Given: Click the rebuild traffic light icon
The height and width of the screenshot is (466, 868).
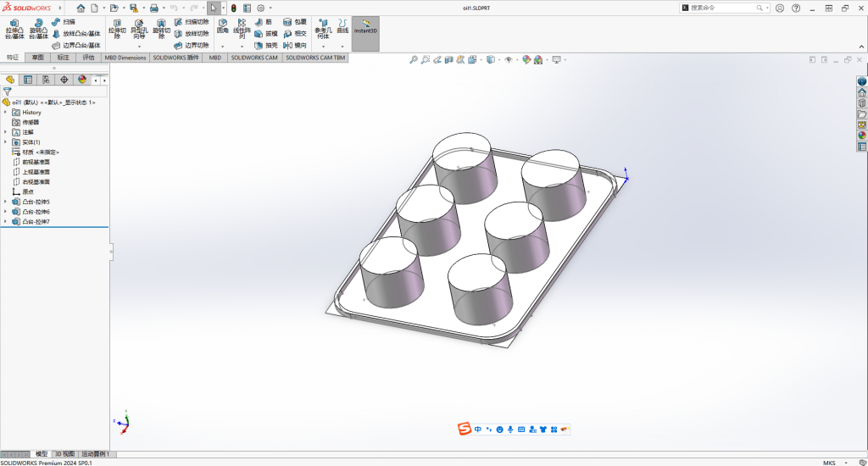Looking at the screenshot, I should point(234,8).
